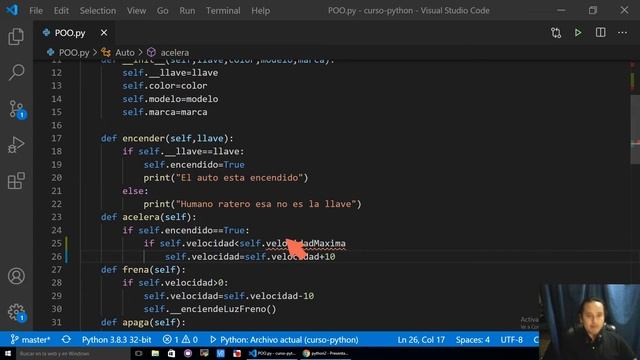Screen dimensions: 640x360
Task: Start Python: Archivo actual debug configuration
Action: [x=284, y=340]
